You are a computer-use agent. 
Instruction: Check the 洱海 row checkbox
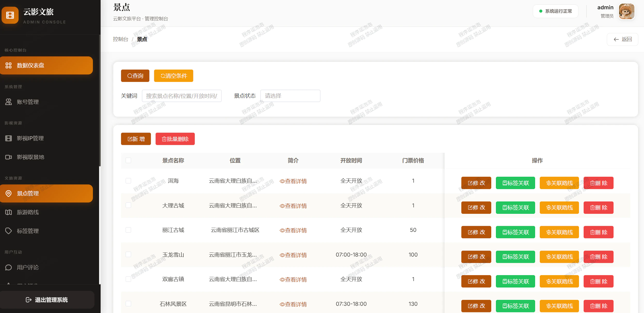pos(128,181)
